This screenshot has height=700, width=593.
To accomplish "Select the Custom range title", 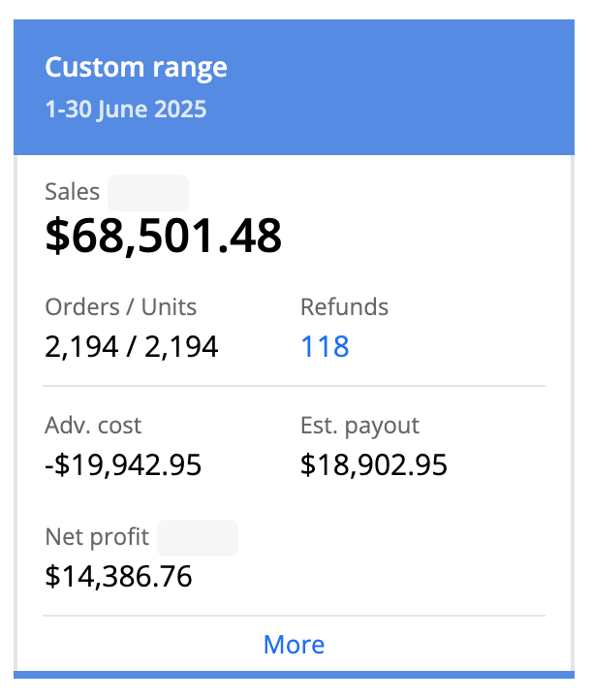I will [136, 68].
